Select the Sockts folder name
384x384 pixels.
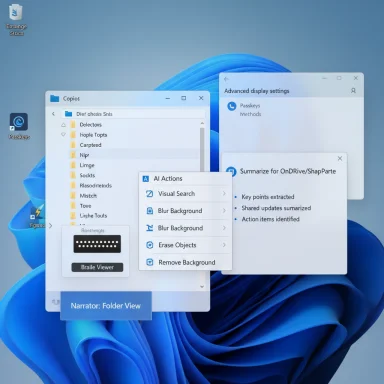tap(87, 175)
